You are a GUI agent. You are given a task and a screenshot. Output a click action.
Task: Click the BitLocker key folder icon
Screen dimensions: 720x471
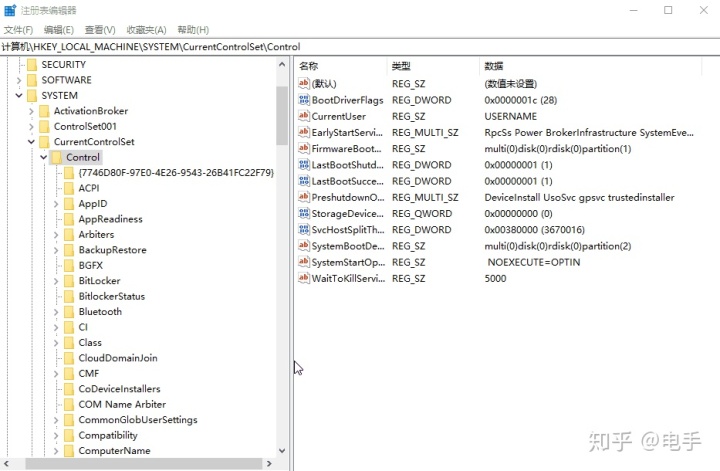69,281
